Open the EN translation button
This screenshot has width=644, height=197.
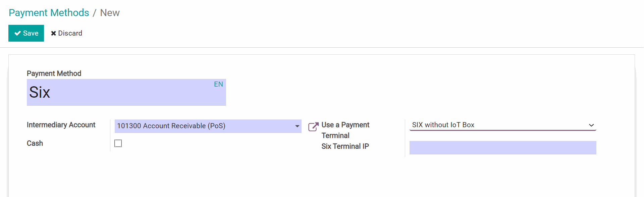coord(218,84)
